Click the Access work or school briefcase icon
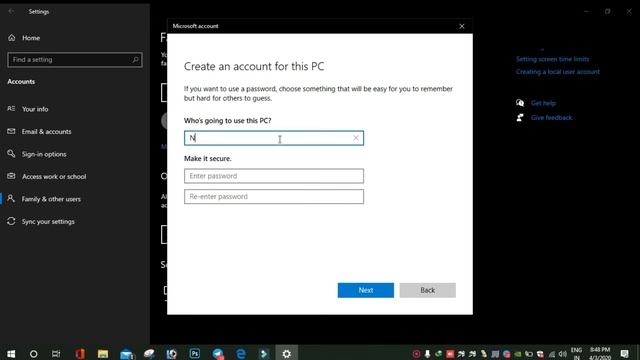 (11, 176)
